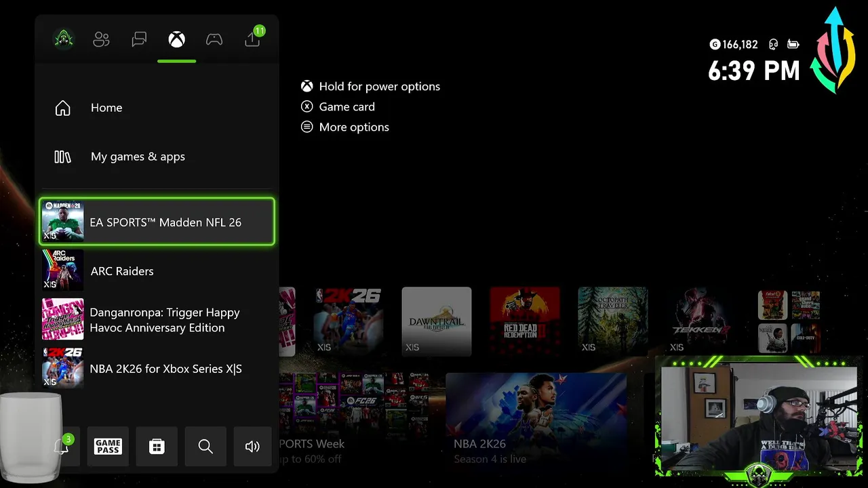Open notifications bell with 3 badge
Viewport: 868px width, 488px height.
[x=63, y=446]
